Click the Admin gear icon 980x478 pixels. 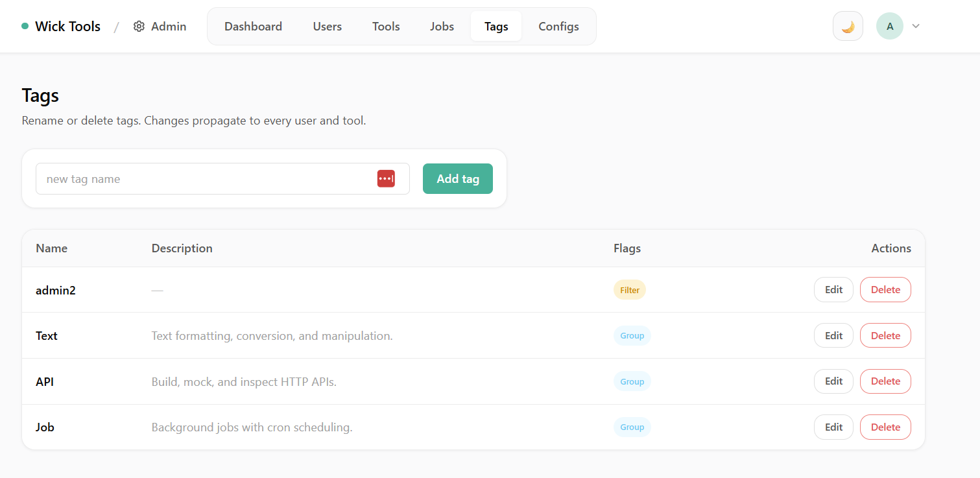139,27
